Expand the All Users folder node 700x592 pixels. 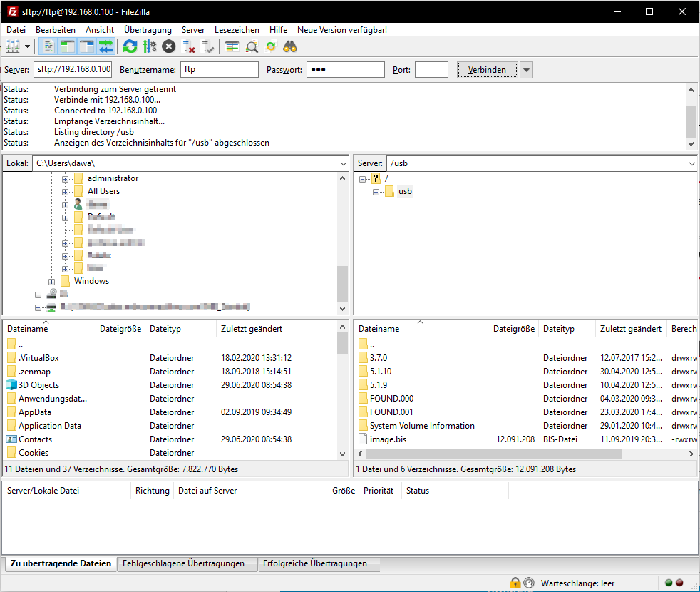click(65, 192)
